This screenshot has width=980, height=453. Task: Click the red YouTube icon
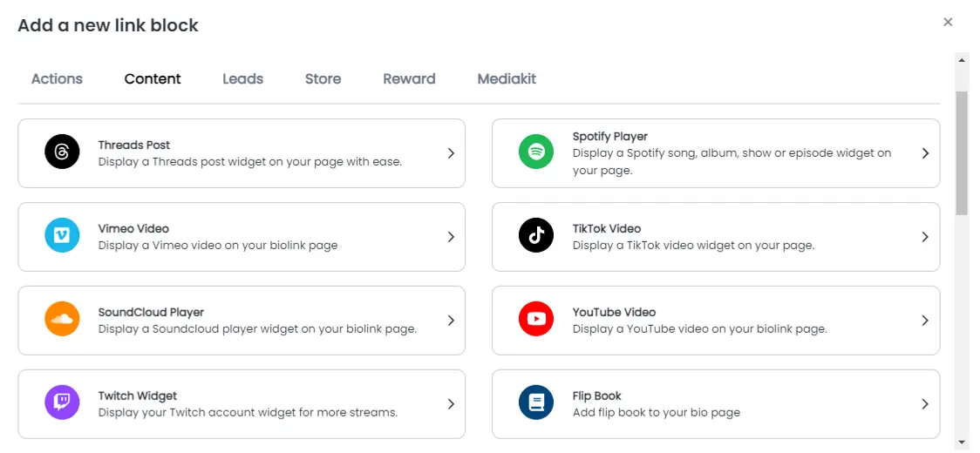[x=536, y=321]
